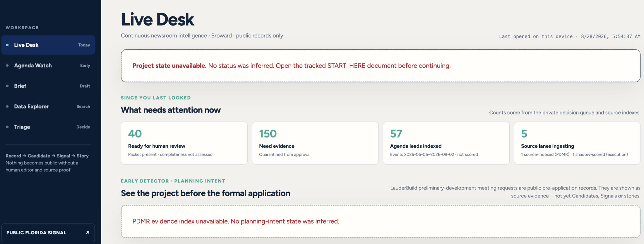Click the bullet dot beside Triage
Image resolution: width=644 pixels, height=244 pixels.
tap(7, 127)
